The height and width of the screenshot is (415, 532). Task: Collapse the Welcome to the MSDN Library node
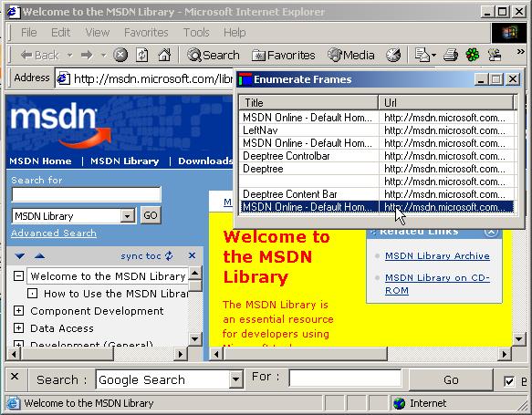pos(18,276)
